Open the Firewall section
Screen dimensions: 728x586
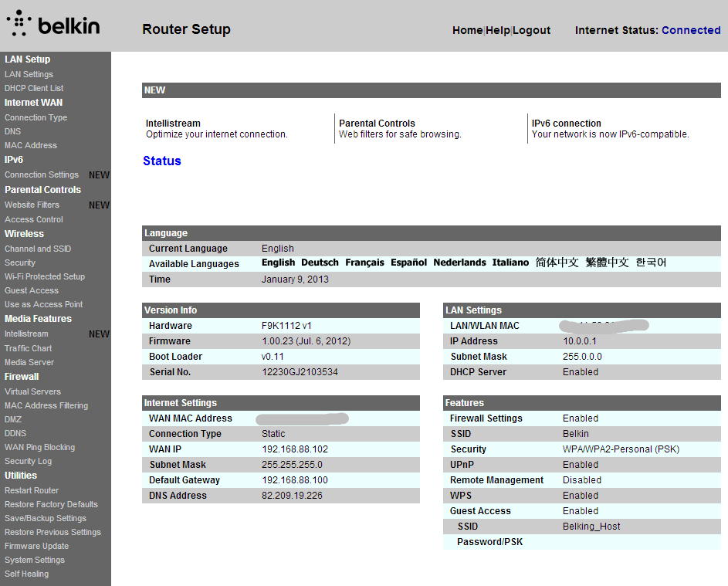21,376
